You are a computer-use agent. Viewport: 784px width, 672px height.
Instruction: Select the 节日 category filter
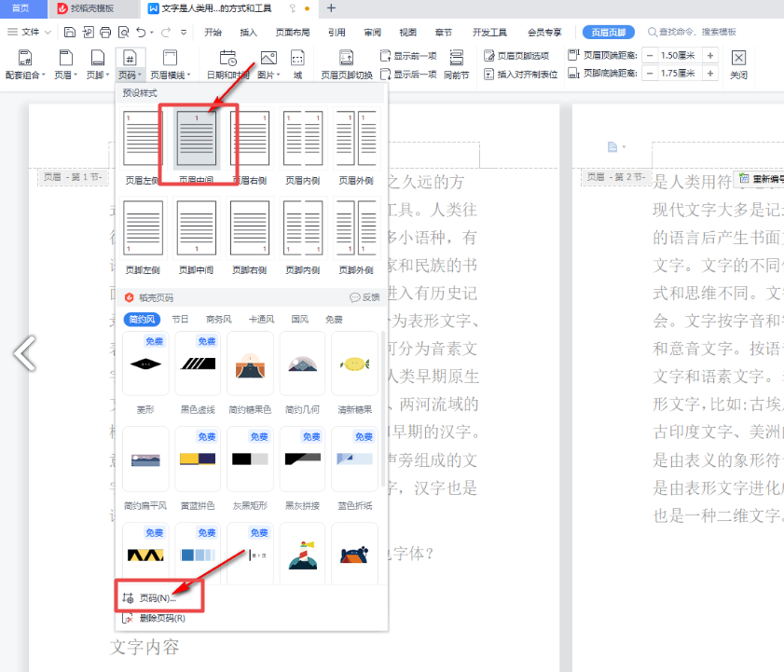coord(180,319)
